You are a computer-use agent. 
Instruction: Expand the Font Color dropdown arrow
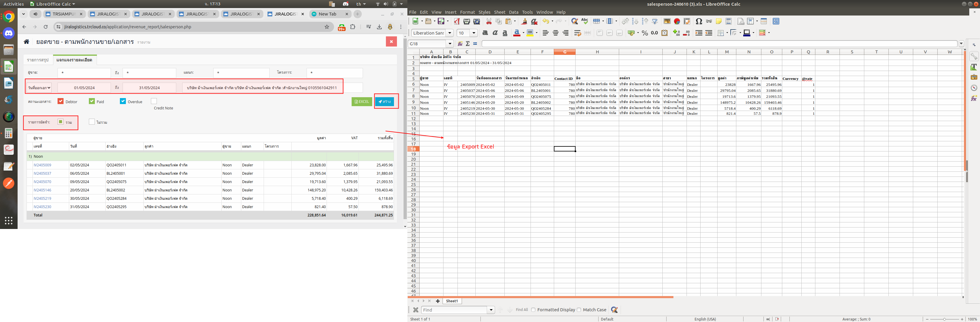point(523,33)
